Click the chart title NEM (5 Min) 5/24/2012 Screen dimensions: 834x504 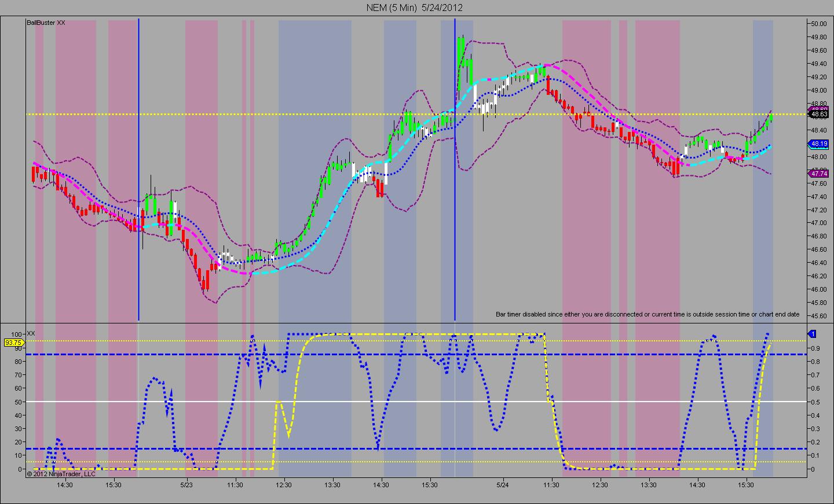(x=414, y=8)
